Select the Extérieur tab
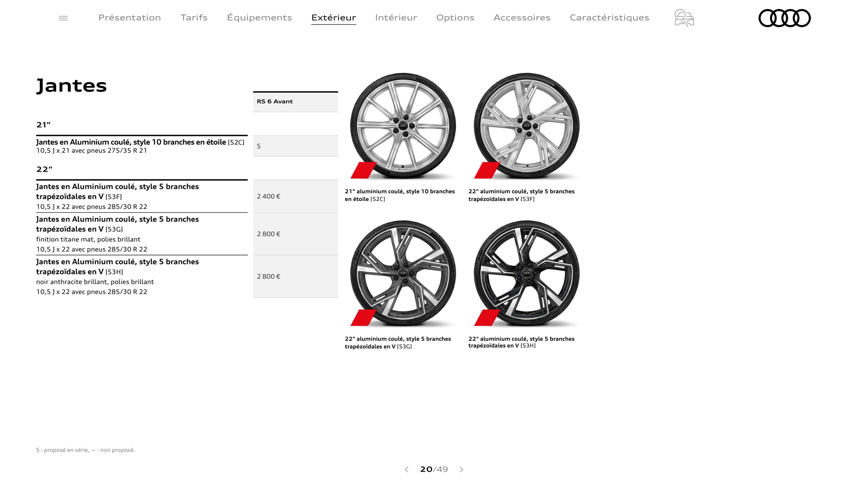The width and height of the screenshot is (868, 488). click(333, 17)
